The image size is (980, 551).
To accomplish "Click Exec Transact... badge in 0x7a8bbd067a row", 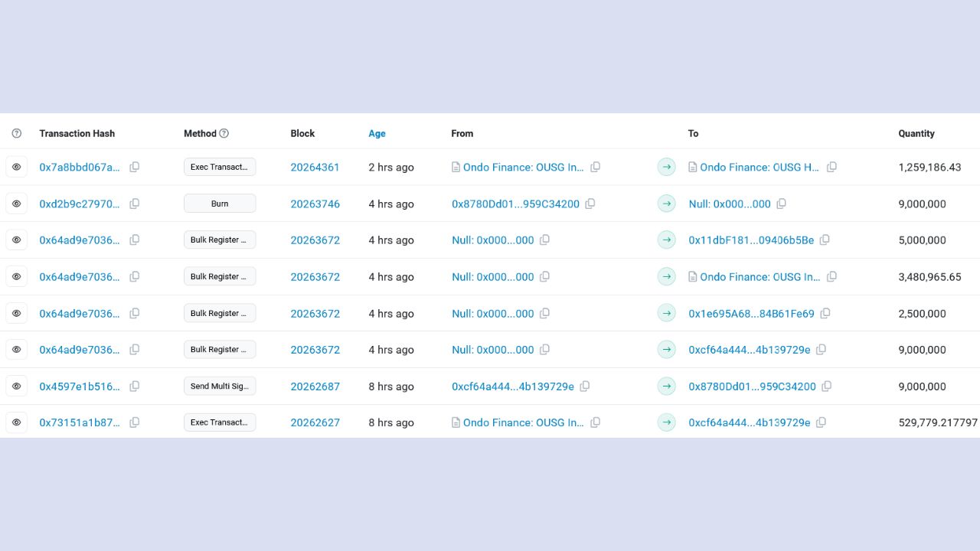I will coord(220,167).
